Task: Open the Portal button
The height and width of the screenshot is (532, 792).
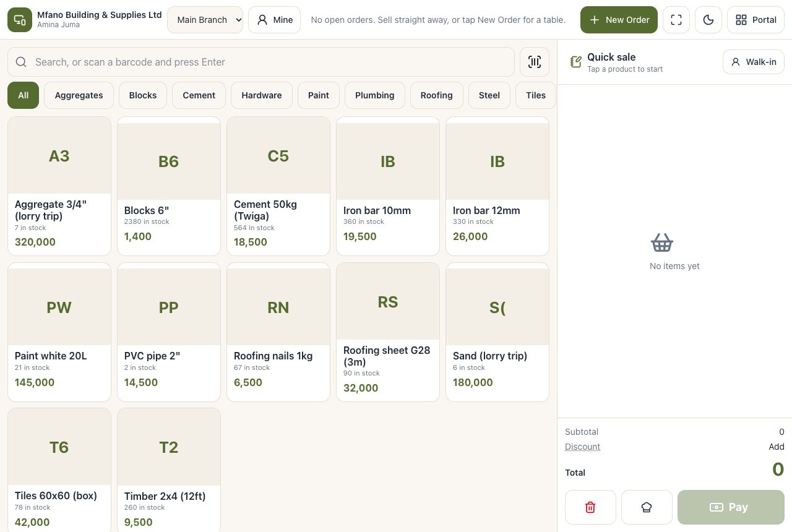Action: click(755, 20)
